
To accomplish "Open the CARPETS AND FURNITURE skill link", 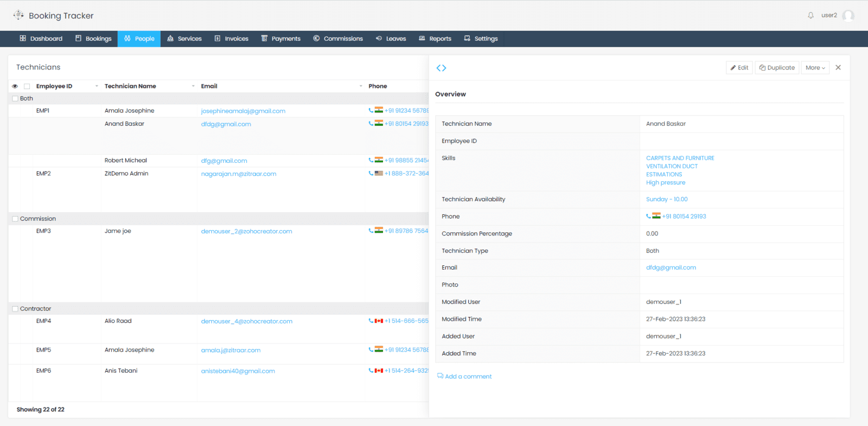I will coord(680,158).
